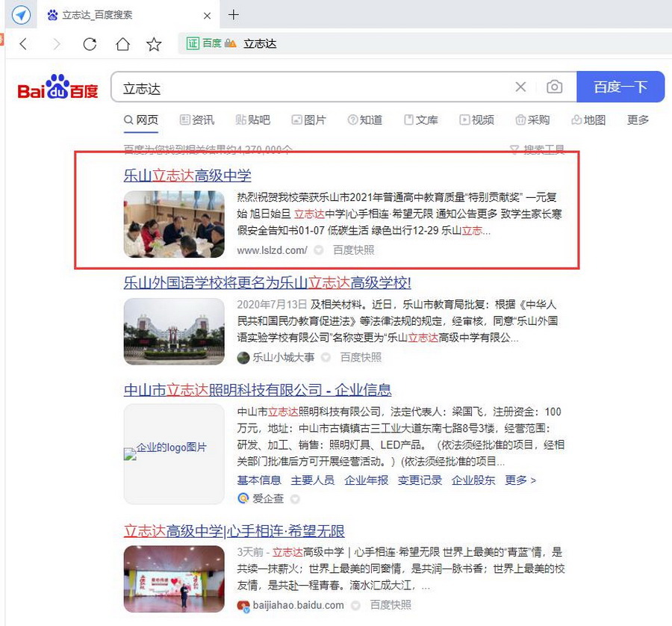Open 中山市立志达照明科技有限公司 企业信息 link
672x626 pixels.
[258, 391]
